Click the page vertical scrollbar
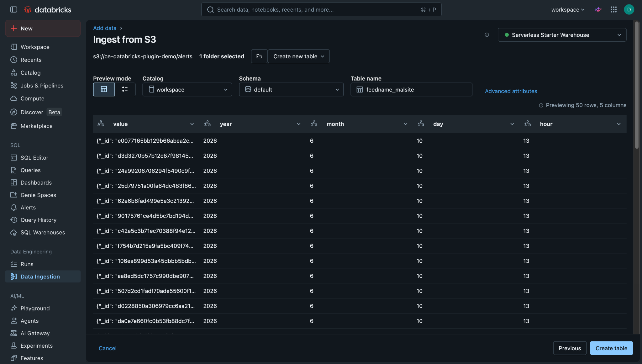 point(637,85)
